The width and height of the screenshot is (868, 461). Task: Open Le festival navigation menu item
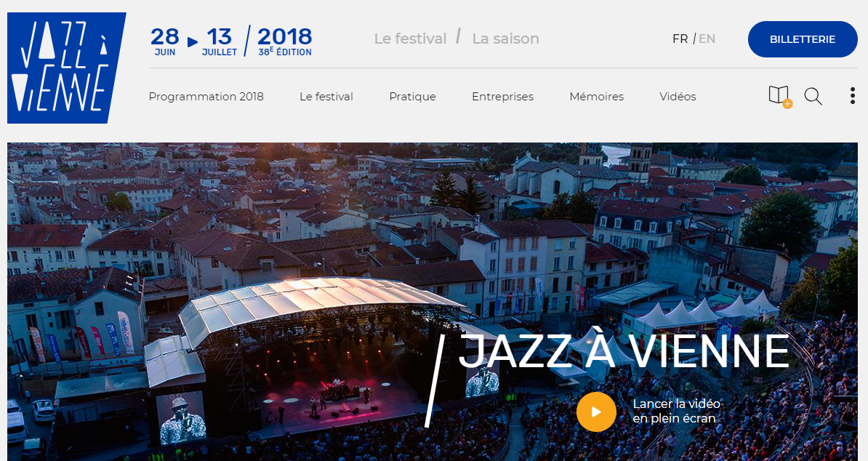coord(326,96)
